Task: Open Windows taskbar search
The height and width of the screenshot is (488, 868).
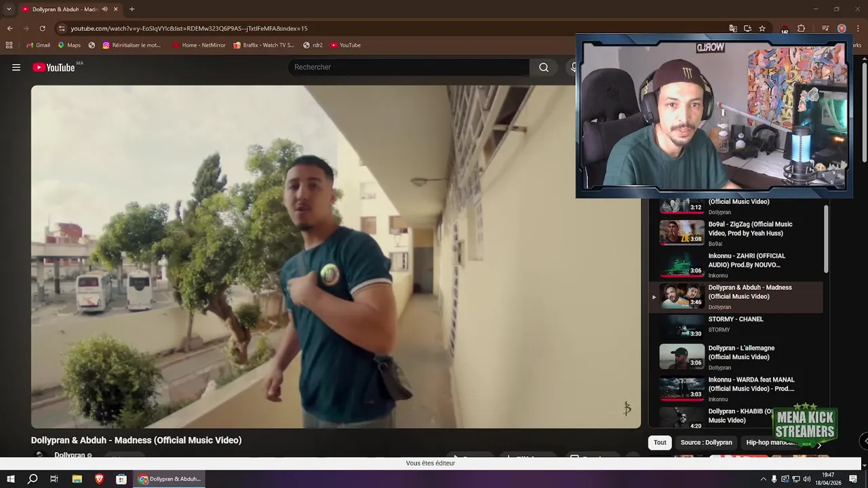Action: [33, 479]
